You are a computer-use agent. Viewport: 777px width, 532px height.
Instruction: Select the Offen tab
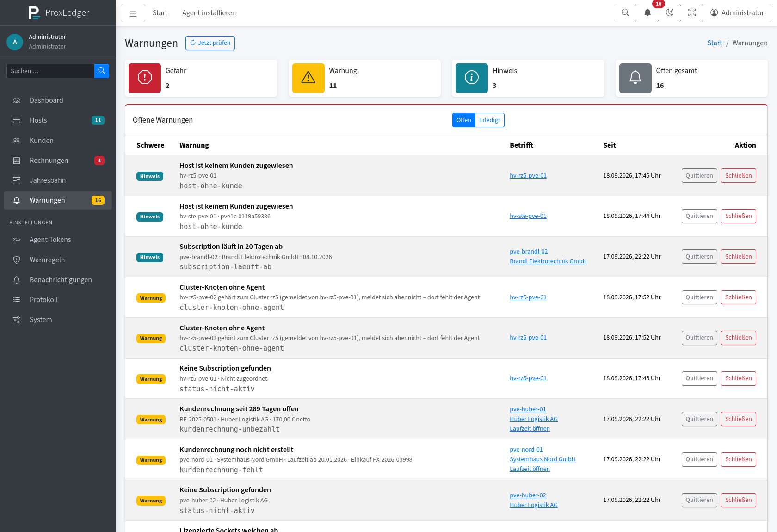463,120
